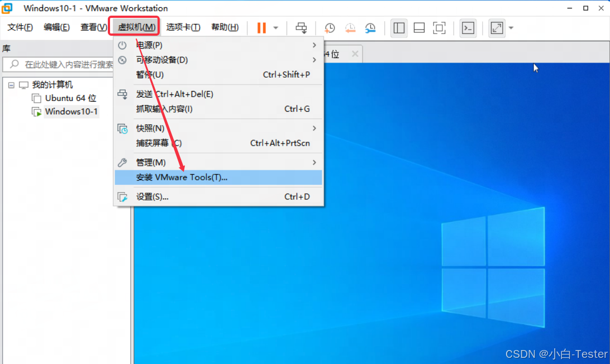Click the computer icon next to 我的计算机

23,85
